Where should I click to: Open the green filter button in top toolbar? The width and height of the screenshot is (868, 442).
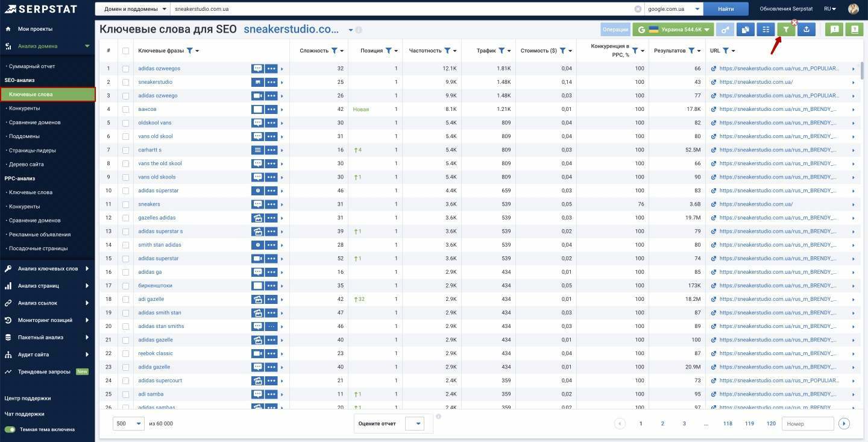pos(786,29)
